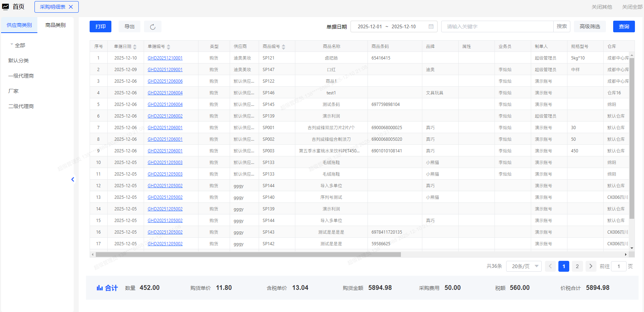Screen dimensions: 644x312
Task: Collapse the left sidebar with arrow
Action: pyautogui.click(x=73, y=179)
